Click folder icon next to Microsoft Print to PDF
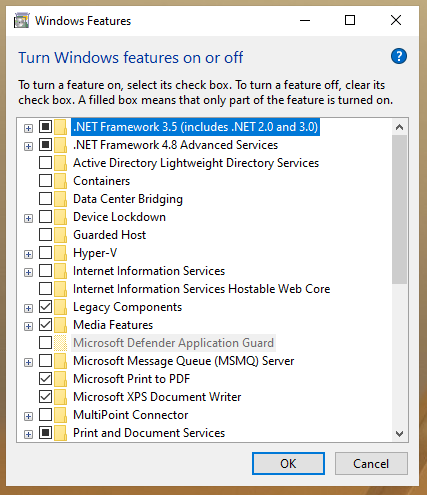Screen dimensions: 427x495 coord(60,379)
